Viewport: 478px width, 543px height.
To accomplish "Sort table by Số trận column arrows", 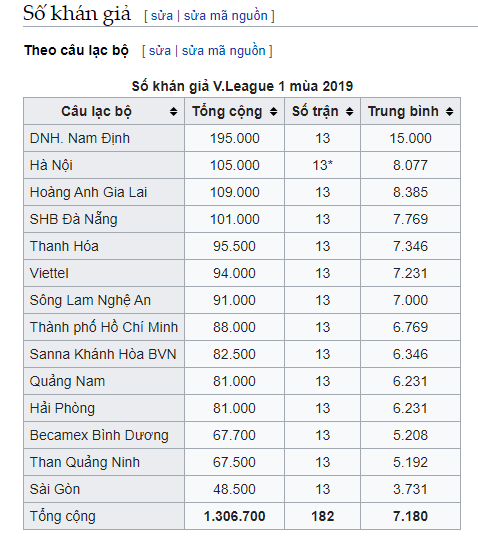I will [349, 112].
